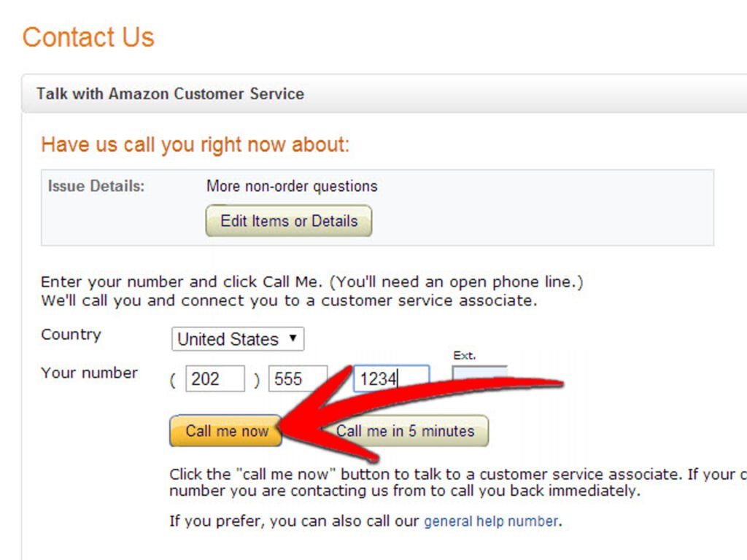
Task: Click the "More non-order questions" text
Action: pyautogui.click(x=290, y=186)
